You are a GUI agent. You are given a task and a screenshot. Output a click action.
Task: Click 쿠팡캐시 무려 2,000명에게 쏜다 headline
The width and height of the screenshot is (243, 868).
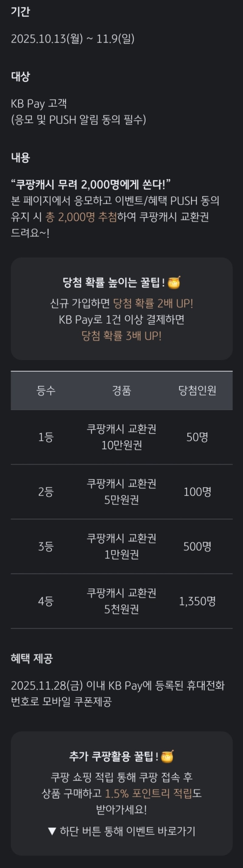pyautogui.click(x=91, y=184)
